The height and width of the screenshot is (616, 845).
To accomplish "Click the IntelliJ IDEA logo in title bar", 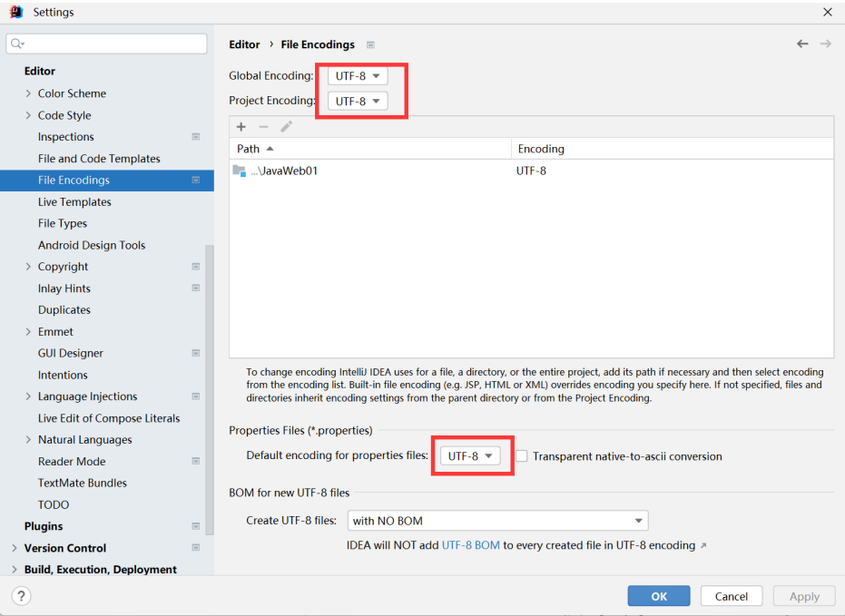I will click(16, 12).
